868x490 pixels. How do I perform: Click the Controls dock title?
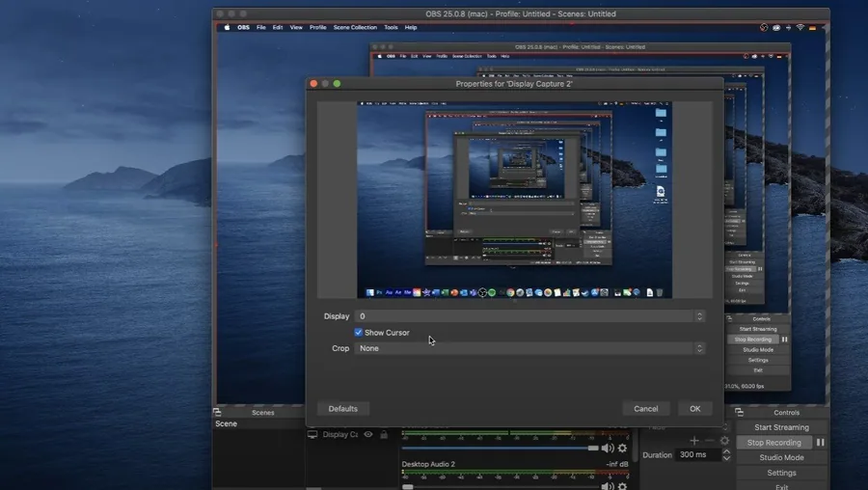tap(787, 413)
